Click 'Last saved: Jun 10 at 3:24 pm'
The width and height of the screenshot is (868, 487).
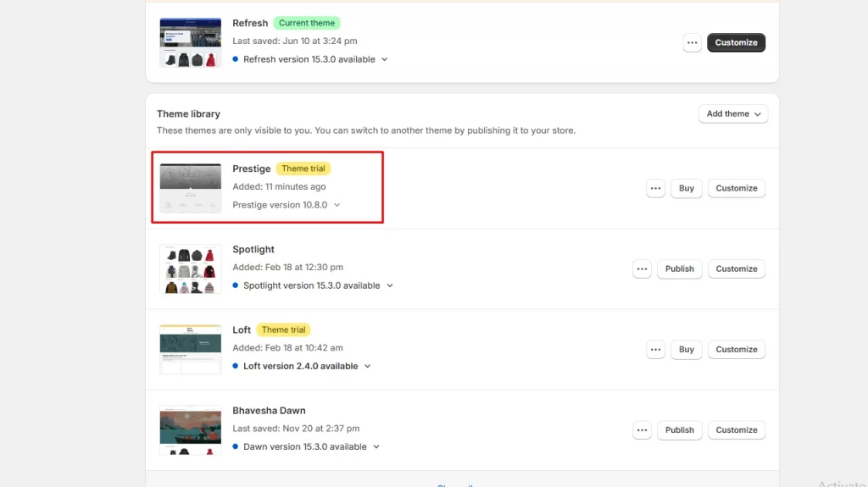294,41
